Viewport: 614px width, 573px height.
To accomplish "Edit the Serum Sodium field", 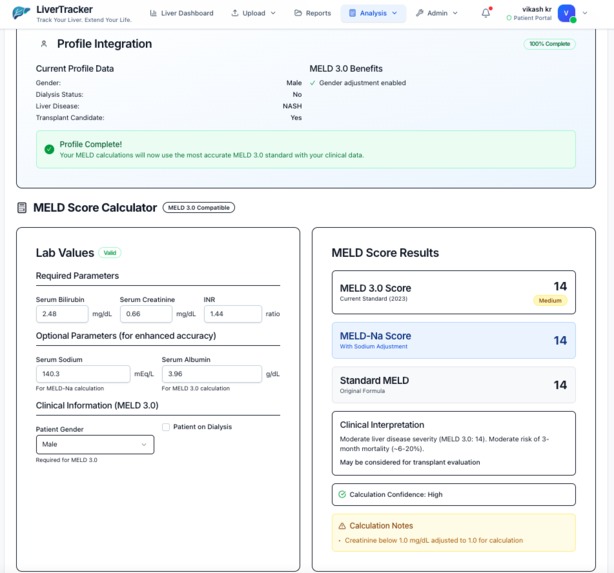I will point(83,374).
